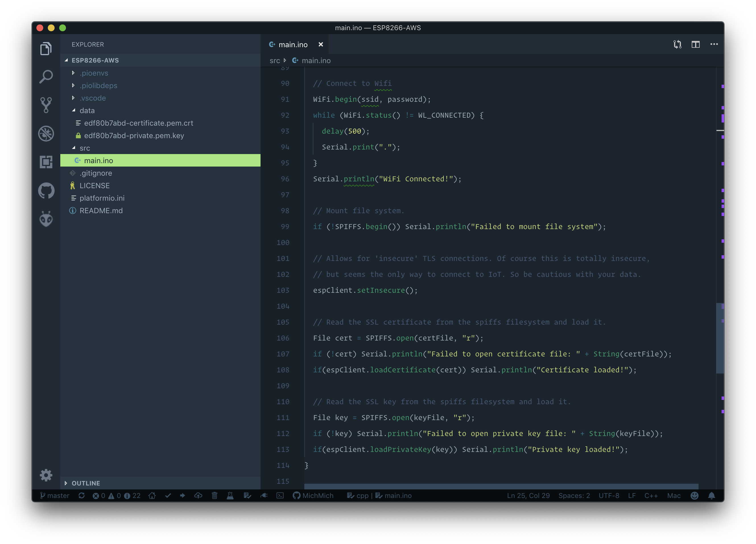Open platformio.ini file in explorer

coord(102,198)
